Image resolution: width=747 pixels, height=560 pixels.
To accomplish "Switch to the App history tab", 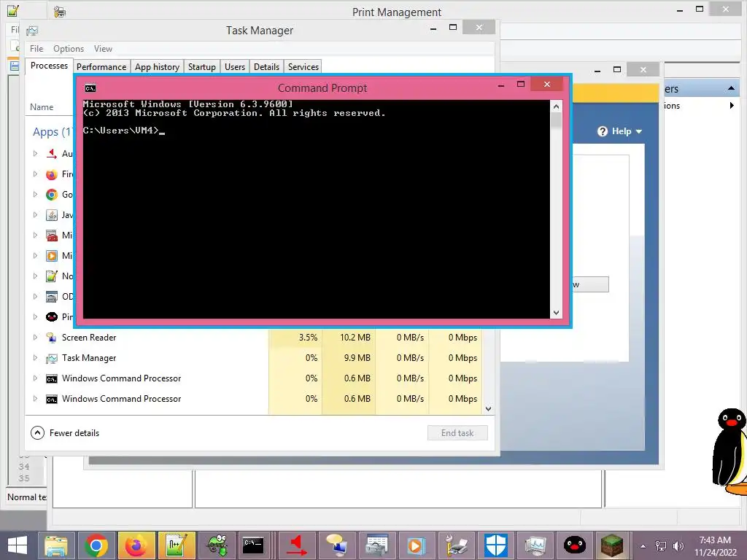I will click(157, 66).
